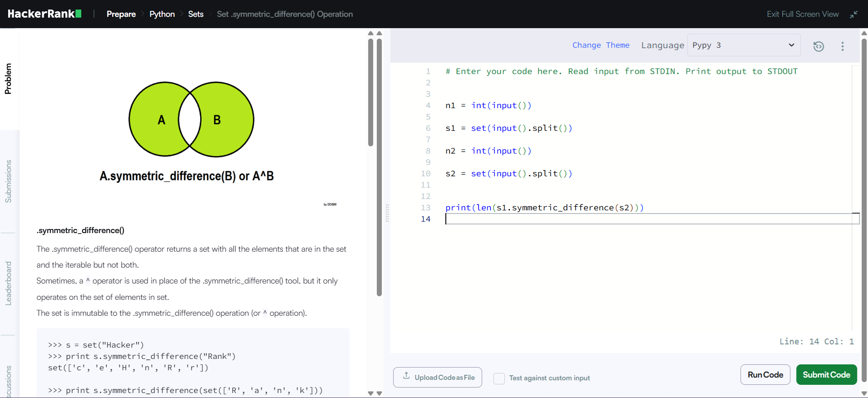Click the print(len(s1.symmetric_difference(s2))) code line

coord(544,208)
